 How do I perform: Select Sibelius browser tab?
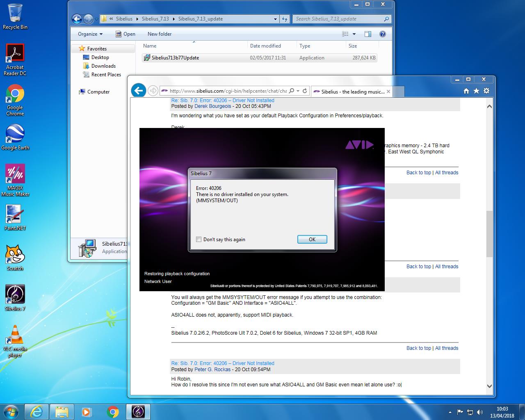click(352, 91)
